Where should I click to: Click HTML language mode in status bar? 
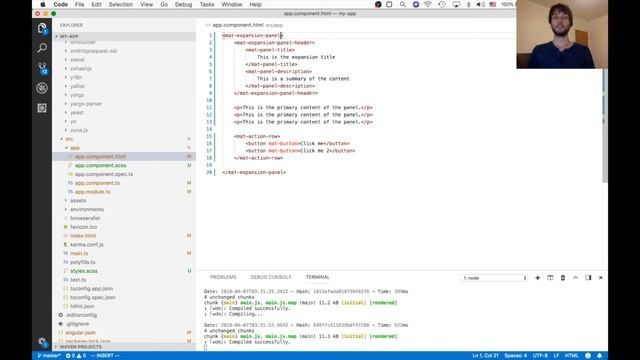click(571, 356)
